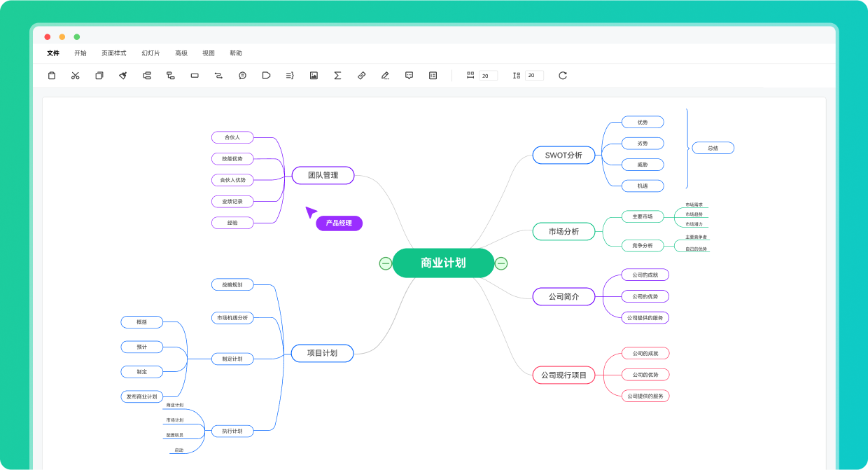Open the Insert Image tool
Screen dimensions: 868x470
tap(313, 75)
